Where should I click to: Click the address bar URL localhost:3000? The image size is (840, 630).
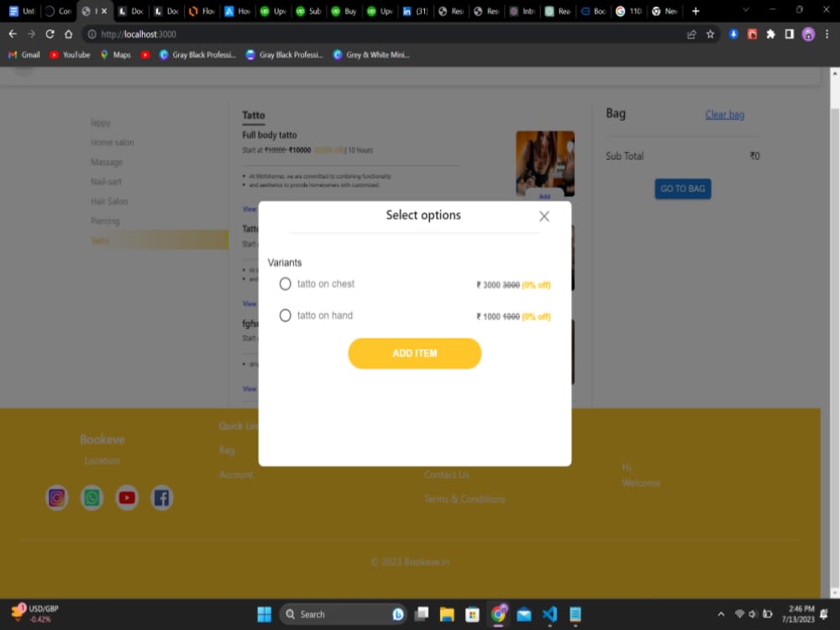[139, 34]
